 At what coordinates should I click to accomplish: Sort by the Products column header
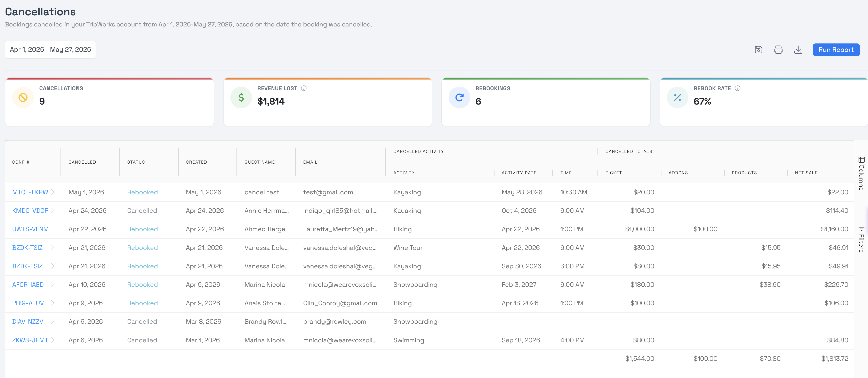(x=744, y=173)
